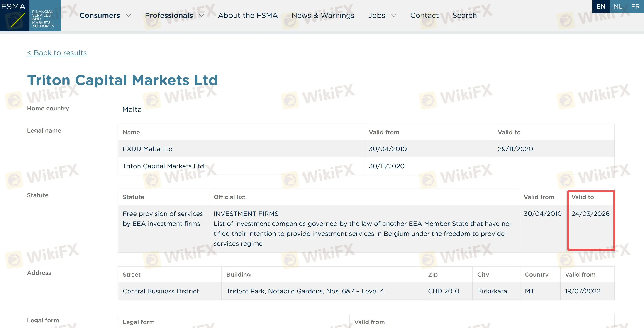Open the Professionals menu
644x328 pixels.
pos(169,15)
